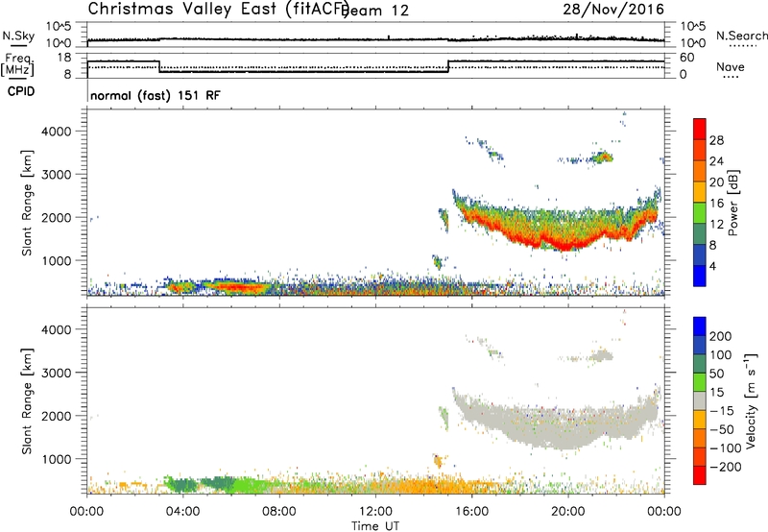Click the '20:00' time tick label
Image resolution: width=768 pixels, height=532 pixels.
[x=567, y=512]
